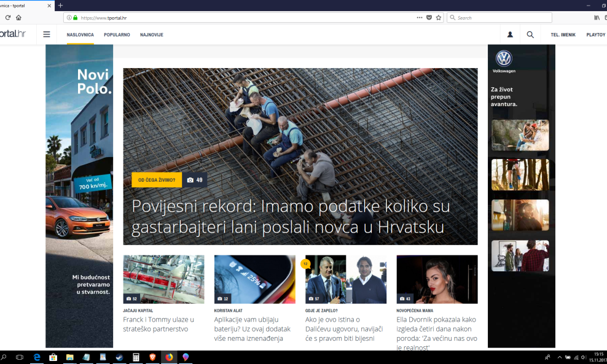This screenshot has width=607, height=364.
Task: Open the volume control in tray
Action: [x=584, y=357]
